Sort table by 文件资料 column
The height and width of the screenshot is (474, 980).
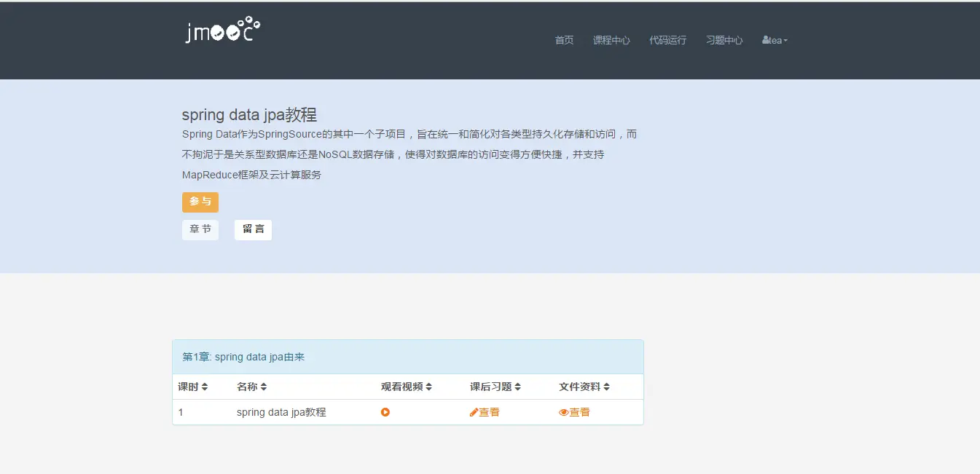(x=584, y=387)
